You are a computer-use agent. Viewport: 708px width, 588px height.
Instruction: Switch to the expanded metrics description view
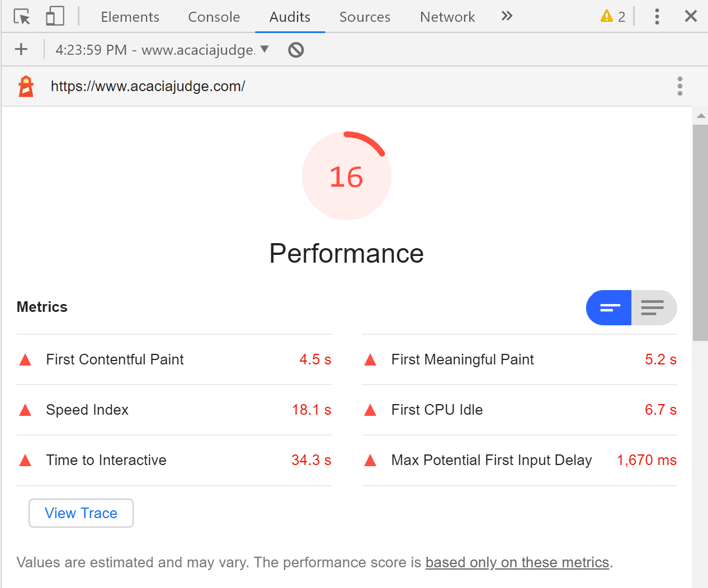[653, 307]
